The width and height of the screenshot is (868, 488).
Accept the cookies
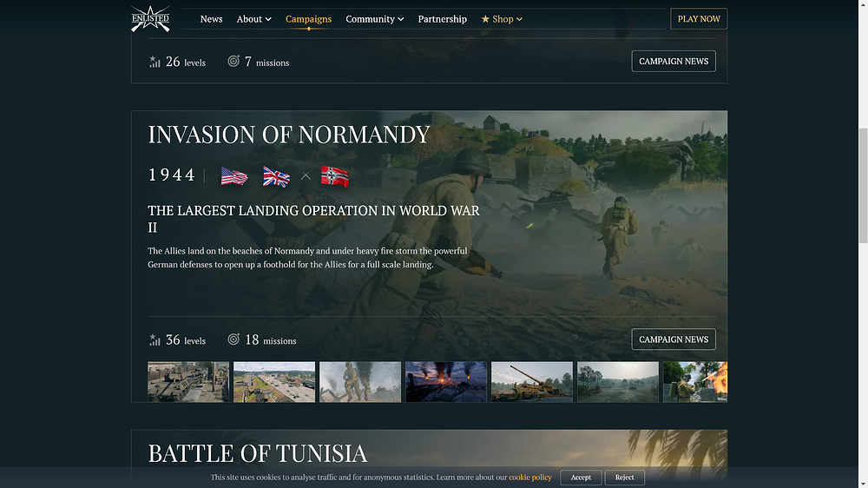pos(581,478)
